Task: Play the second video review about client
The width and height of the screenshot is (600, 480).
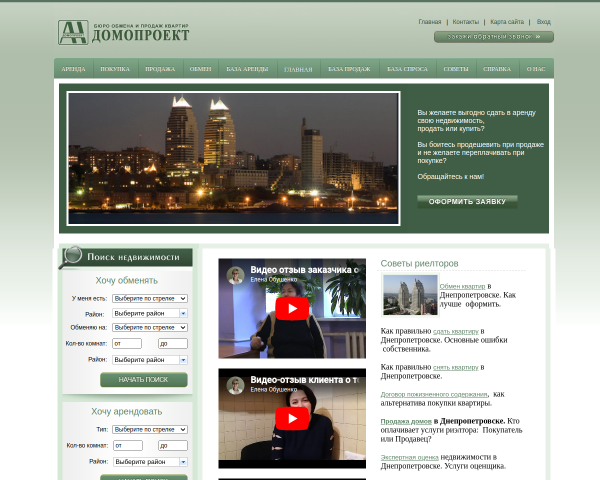Action: click(292, 418)
